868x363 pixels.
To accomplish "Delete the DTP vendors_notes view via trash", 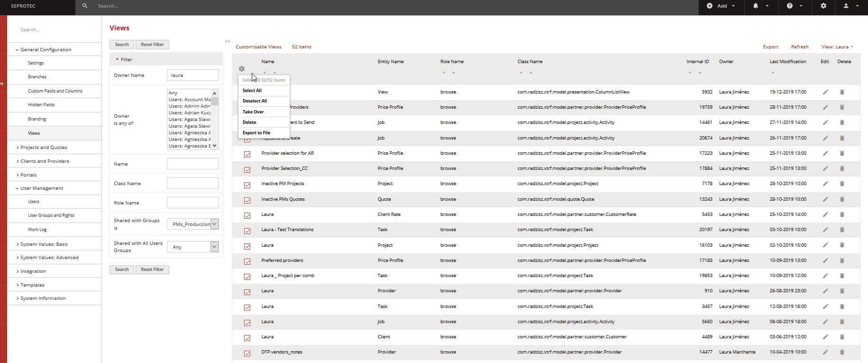I will coord(842,352).
